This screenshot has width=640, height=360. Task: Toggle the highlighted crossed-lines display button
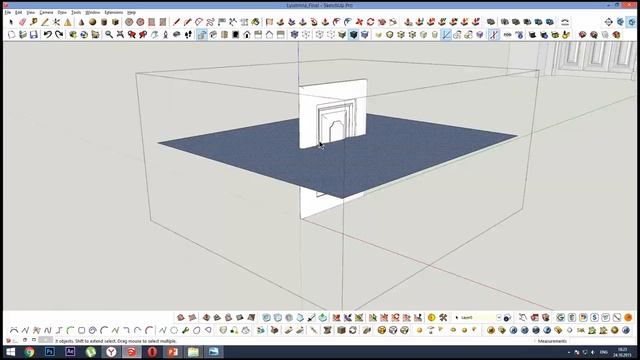click(494, 35)
